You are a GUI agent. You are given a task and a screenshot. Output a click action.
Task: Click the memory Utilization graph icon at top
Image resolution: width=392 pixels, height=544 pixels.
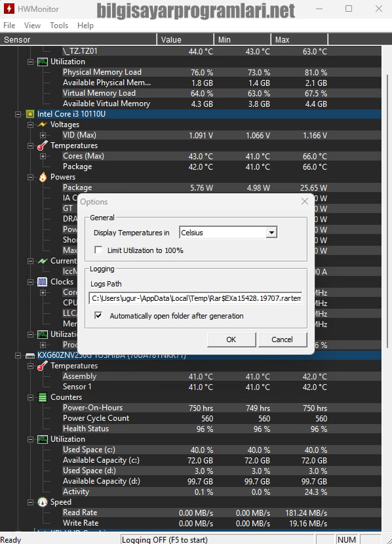pyautogui.click(x=43, y=62)
